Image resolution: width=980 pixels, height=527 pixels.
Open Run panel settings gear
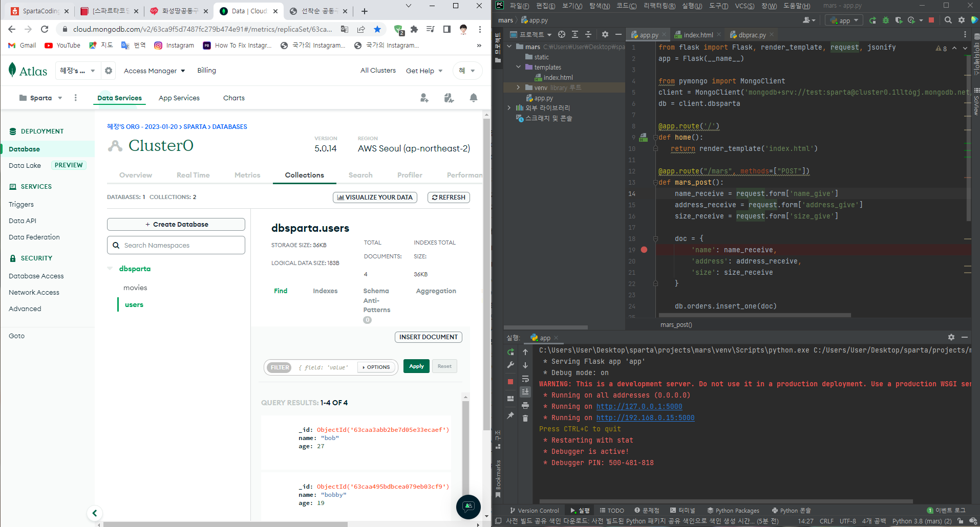coord(951,338)
